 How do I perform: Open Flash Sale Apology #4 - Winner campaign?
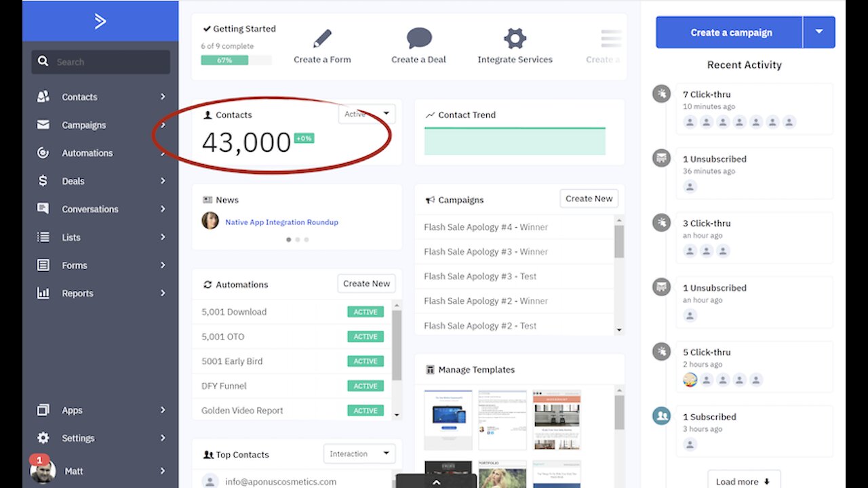[x=486, y=227]
